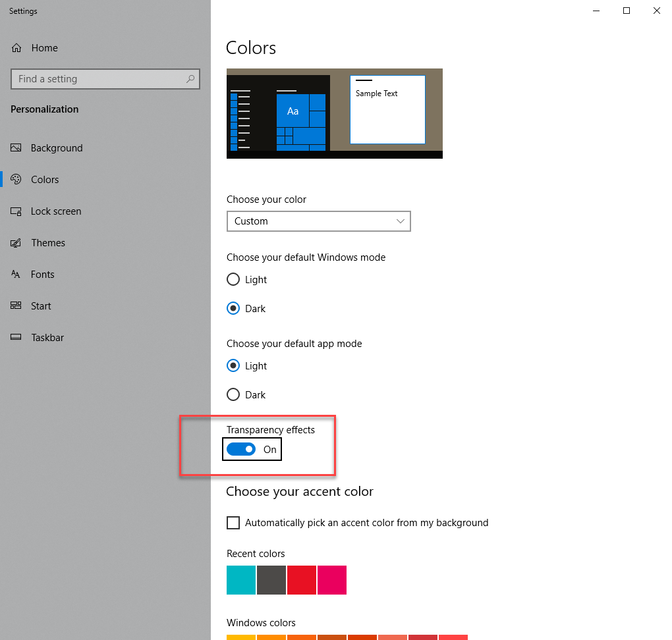Click the Lock screen icon
Viewport: 672px width, 640px height.
(16, 211)
